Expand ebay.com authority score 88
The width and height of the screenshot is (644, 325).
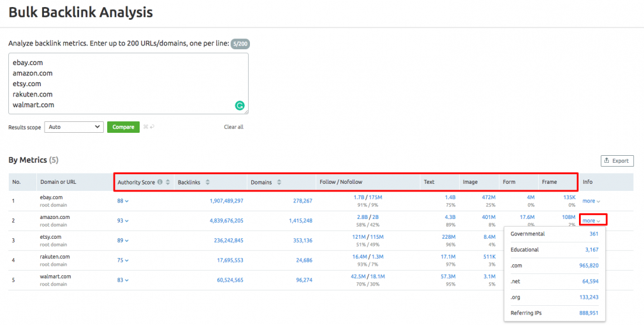coord(122,201)
